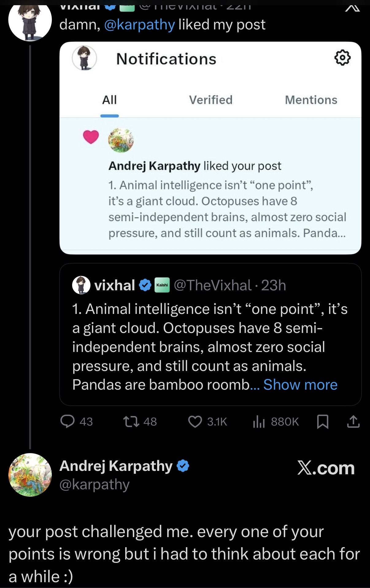Open vixhal's avatar in Notifications header
Screen dimensions: 370x588
(x=84, y=58)
